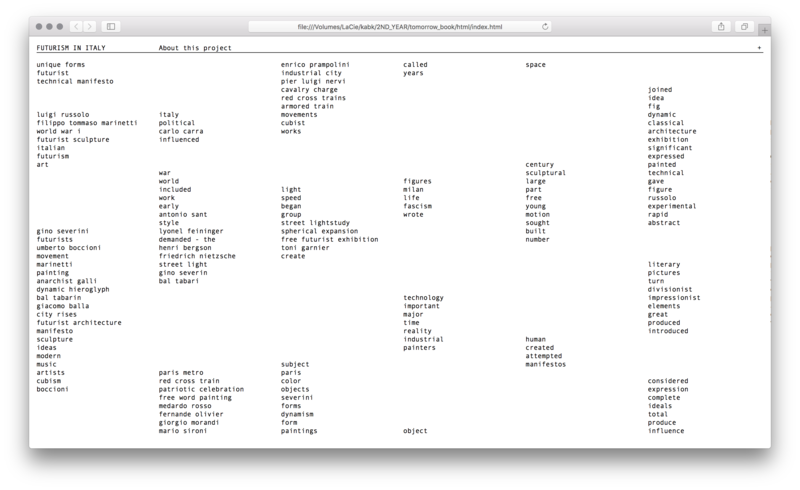Click 'paris metro' entry
Viewport: 800px width, 490px height.
coord(181,373)
